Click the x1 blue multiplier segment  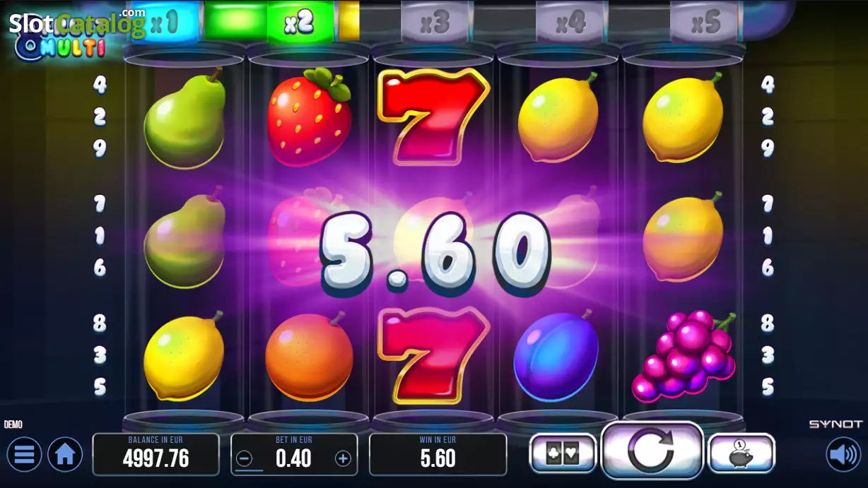point(164,23)
